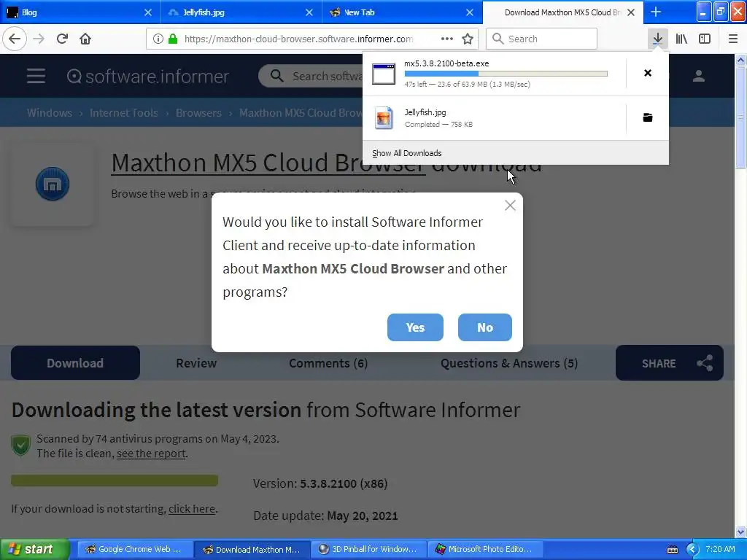The image size is (747, 560).
Task: Click the page vertical scrollbar thumb
Action: click(x=740, y=117)
